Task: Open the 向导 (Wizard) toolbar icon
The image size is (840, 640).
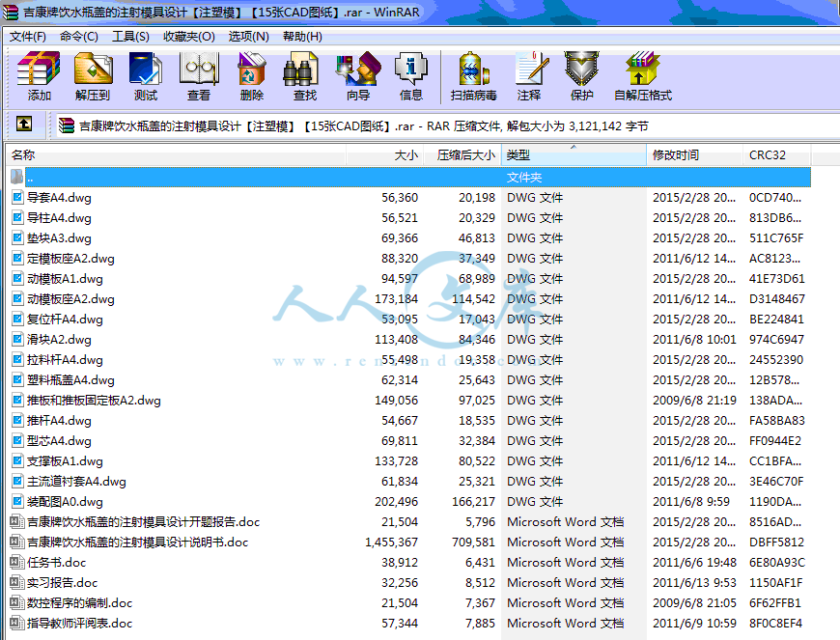Action: coord(358,70)
